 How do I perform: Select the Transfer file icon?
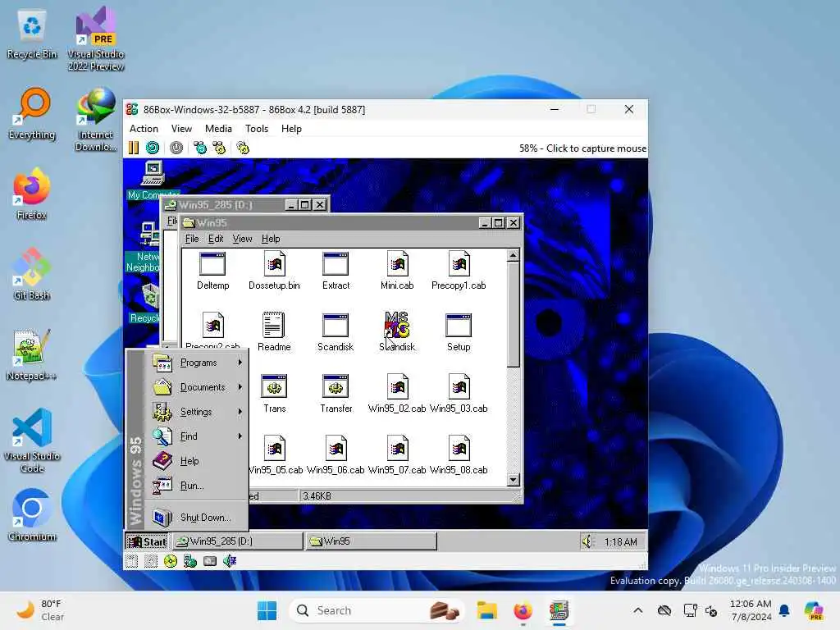(336, 394)
